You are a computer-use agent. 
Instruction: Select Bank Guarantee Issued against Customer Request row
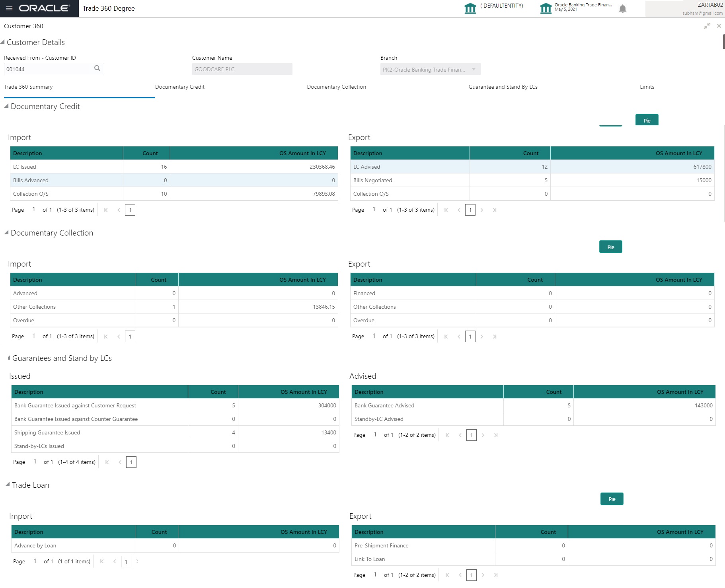(175, 405)
